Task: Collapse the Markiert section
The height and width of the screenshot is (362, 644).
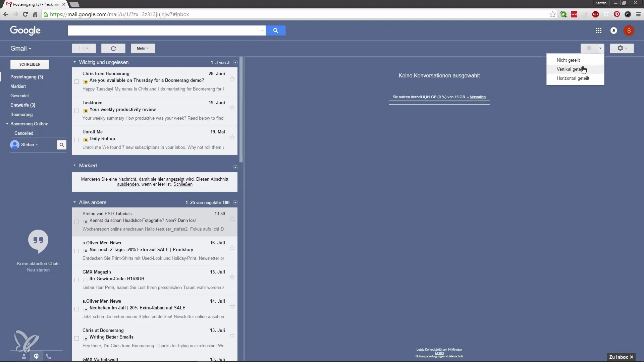Action: coord(74,166)
